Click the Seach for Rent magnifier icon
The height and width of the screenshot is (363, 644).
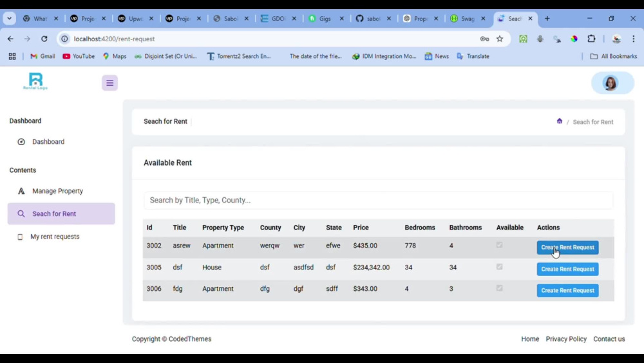pyautogui.click(x=21, y=214)
